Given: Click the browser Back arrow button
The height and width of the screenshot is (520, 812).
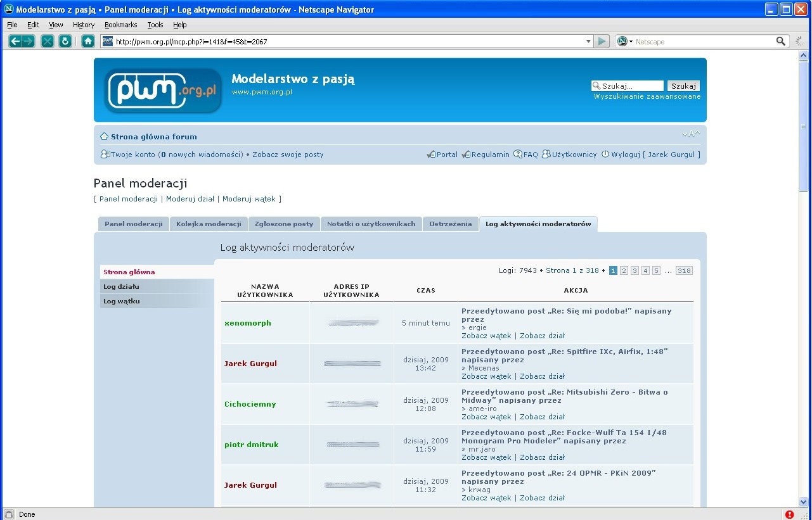Looking at the screenshot, I should (x=15, y=41).
